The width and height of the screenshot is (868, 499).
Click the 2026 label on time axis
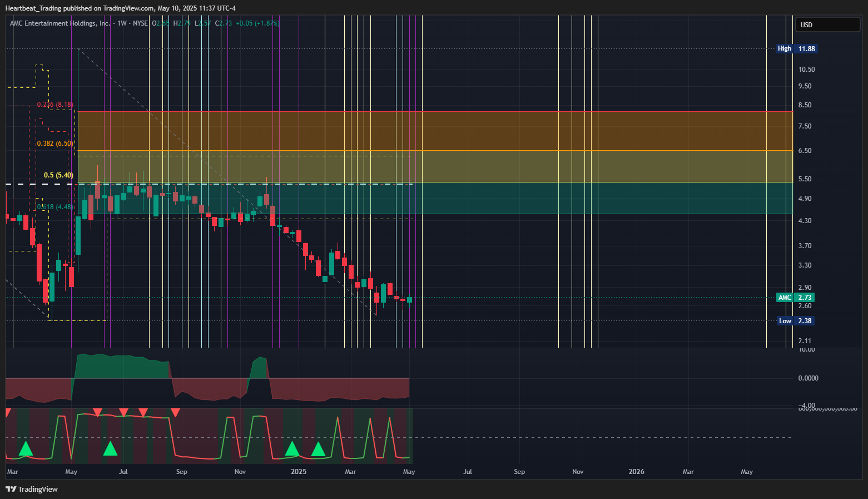637,472
